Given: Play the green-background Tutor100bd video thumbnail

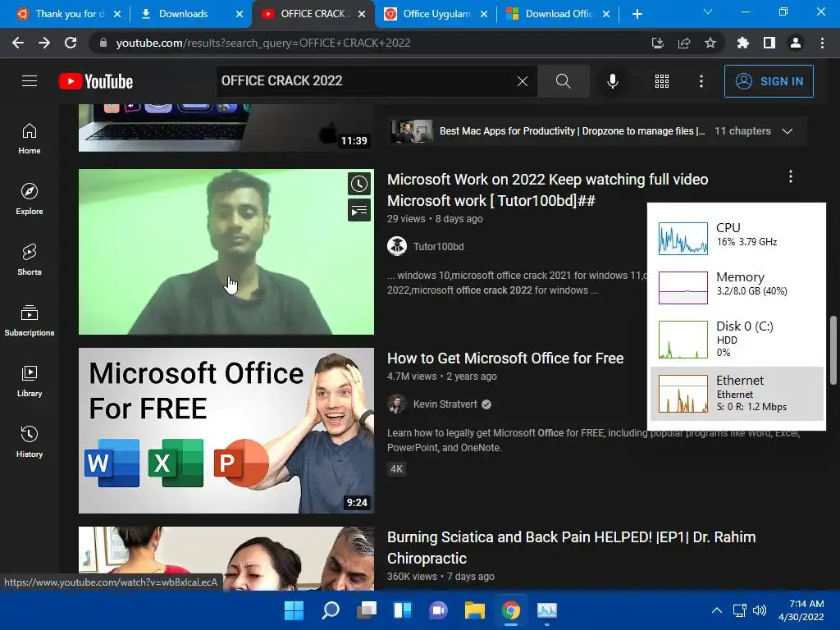Looking at the screenshot, I should pyautogui.click(x=226, y=252).
